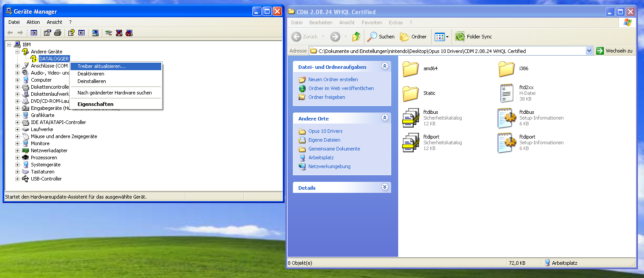Viewport: 644px width, 278px height.
Task: Open the address bar dropdown
Action: [x=589, y=51]
